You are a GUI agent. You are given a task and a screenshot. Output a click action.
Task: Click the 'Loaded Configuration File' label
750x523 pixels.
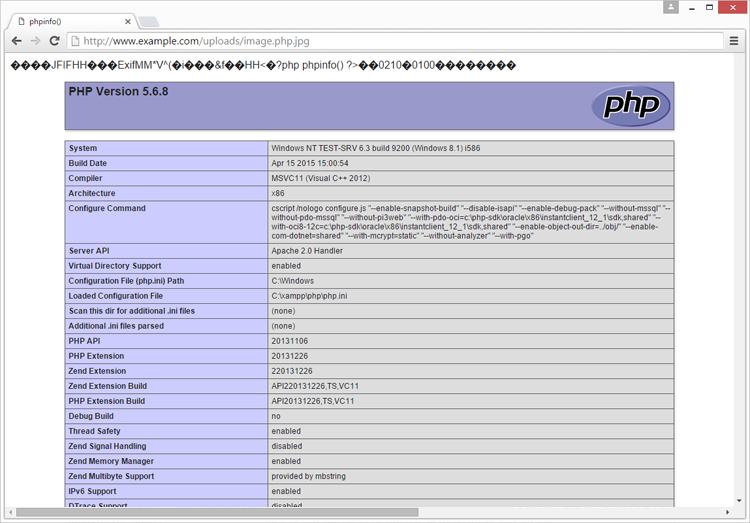116,296
